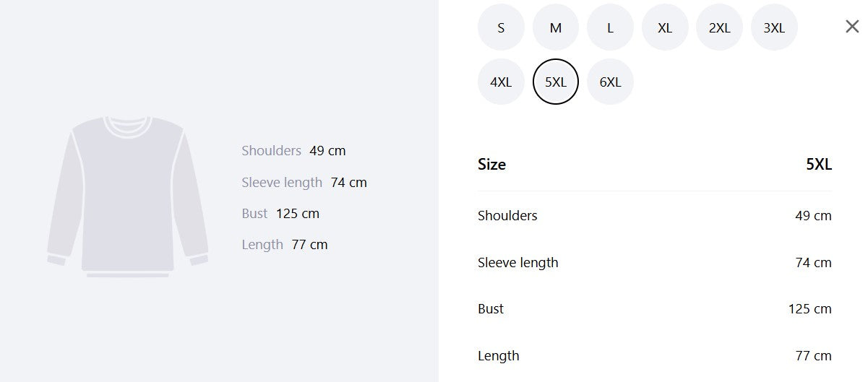The width and height of the screenshot is (868, 382).
Task: Click the sweatshirt illustration
Action: pos(128,196)
